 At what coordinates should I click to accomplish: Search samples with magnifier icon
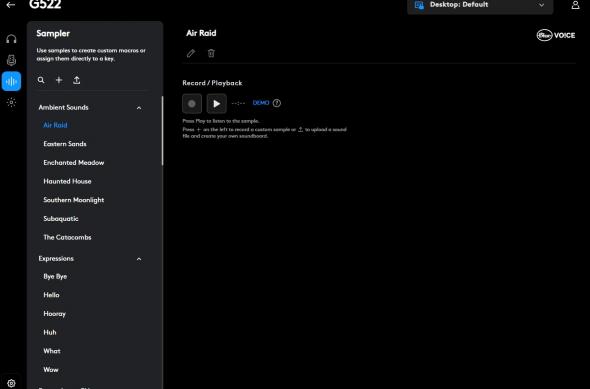(41, 80)
